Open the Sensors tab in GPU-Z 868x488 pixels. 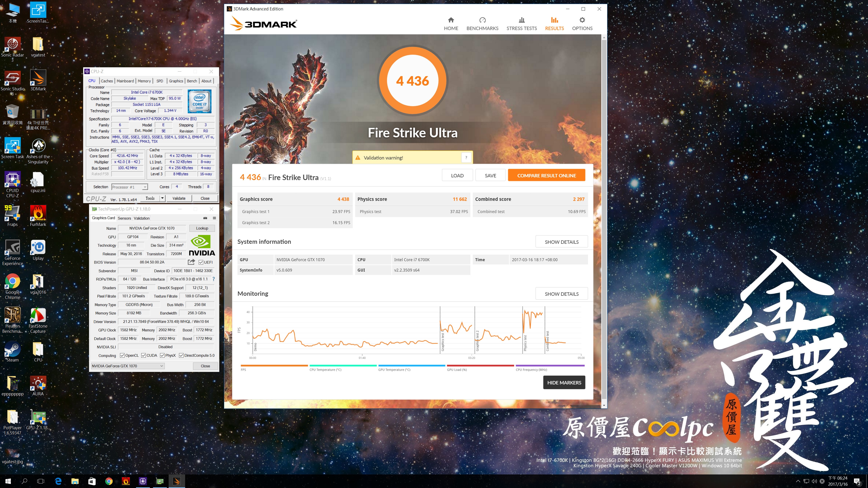124,218
